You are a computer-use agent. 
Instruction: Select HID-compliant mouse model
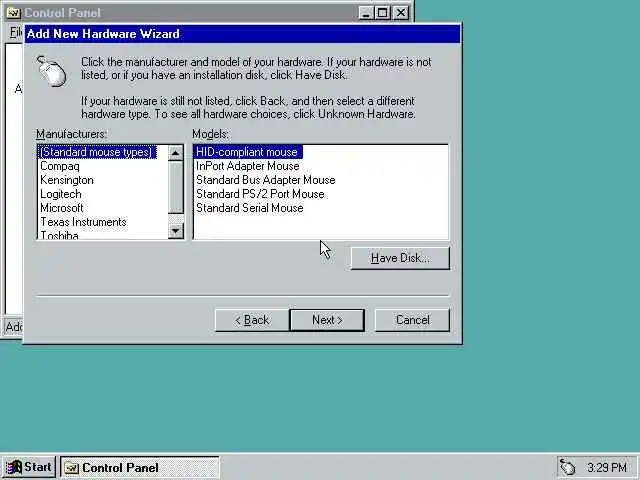pos(247,152)
